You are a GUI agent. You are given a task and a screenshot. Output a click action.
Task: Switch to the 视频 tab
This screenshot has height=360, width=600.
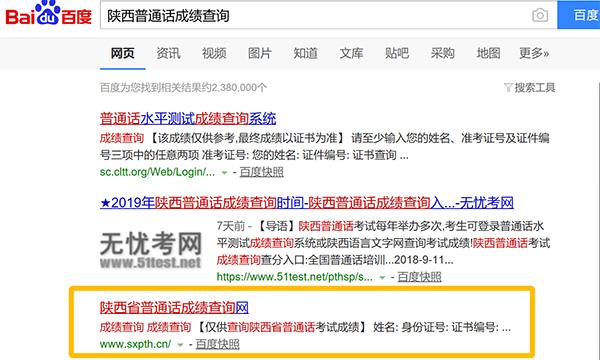pos(214,53)
